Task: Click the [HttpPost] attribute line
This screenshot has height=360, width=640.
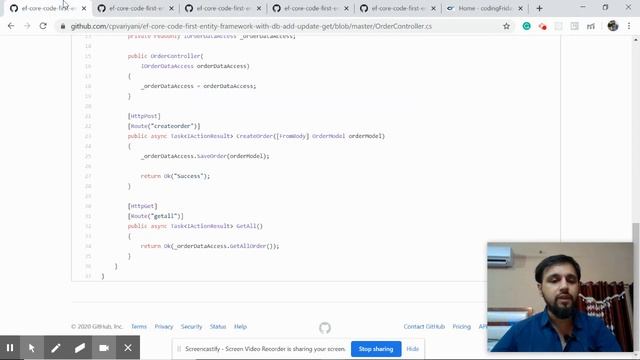Action: [144, 116]
